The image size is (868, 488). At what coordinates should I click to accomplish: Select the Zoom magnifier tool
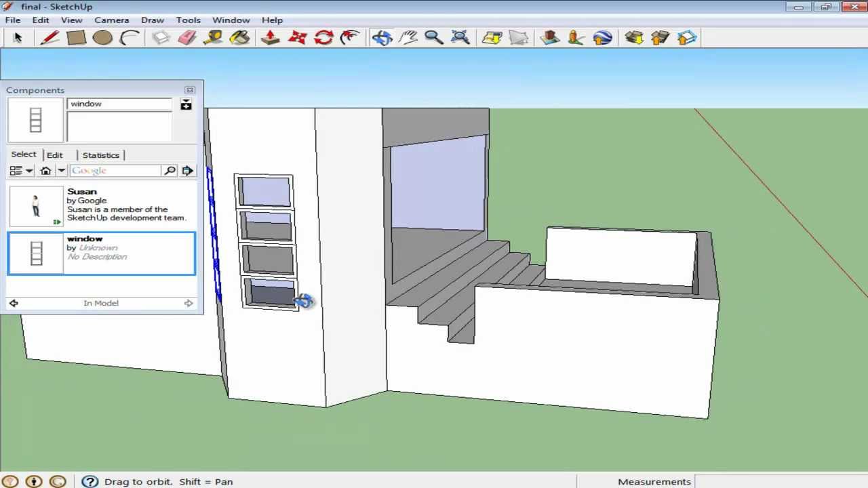point(434,38)
